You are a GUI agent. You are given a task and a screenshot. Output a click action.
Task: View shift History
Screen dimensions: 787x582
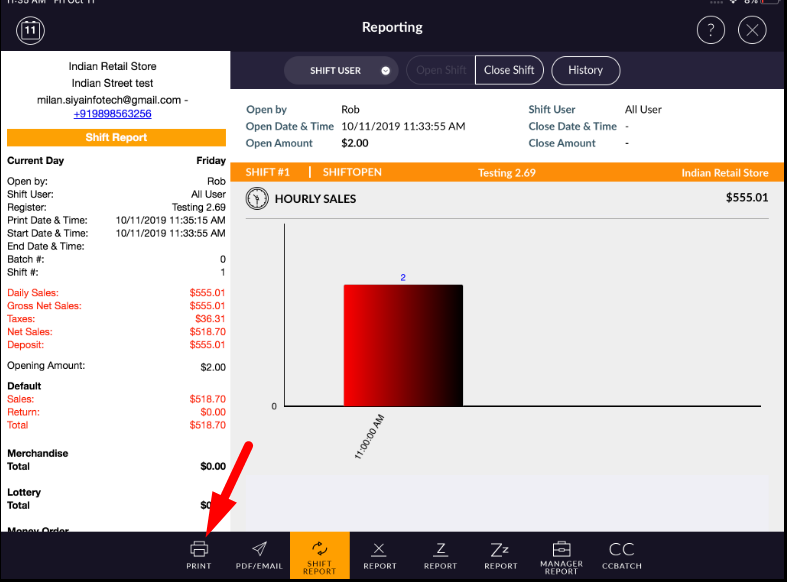point(585,71)
